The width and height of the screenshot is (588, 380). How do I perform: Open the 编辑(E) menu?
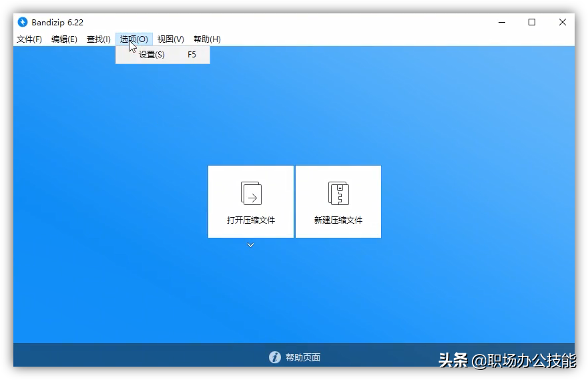[64, 39]
